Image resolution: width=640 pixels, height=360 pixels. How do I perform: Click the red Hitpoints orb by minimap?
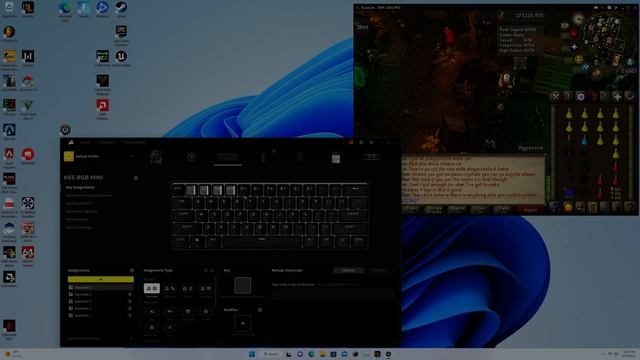click(572, 34)
